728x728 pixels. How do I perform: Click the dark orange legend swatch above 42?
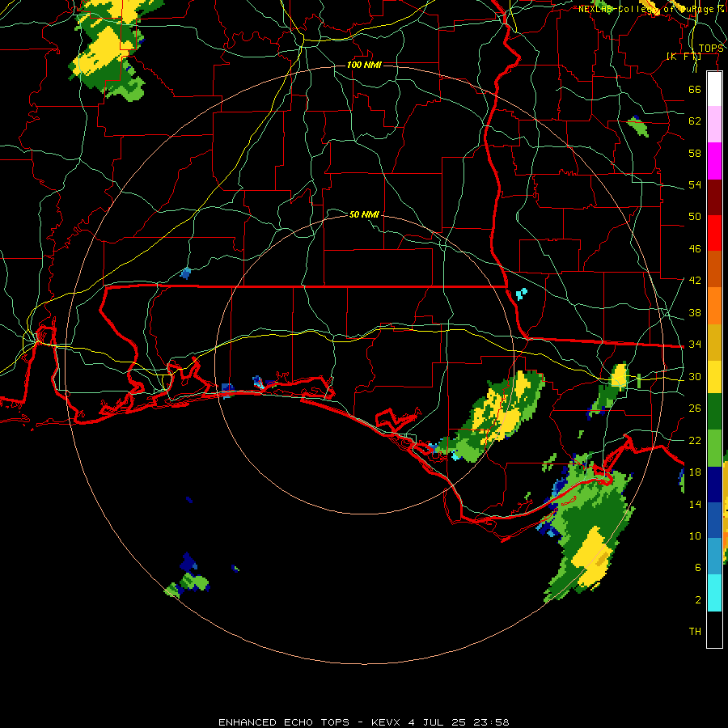coord(714,269)
